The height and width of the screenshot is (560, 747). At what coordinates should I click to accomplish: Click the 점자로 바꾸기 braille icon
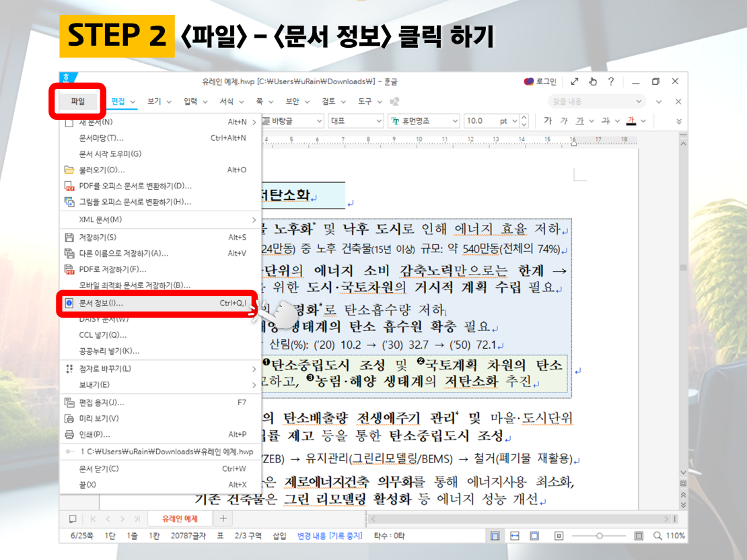69,368
